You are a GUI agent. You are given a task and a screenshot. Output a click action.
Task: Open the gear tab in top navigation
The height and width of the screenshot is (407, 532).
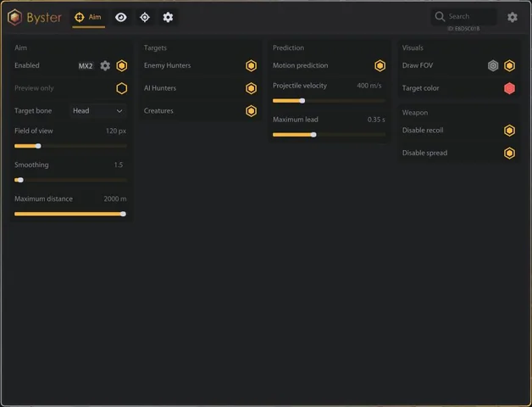[x=168, y=17]
